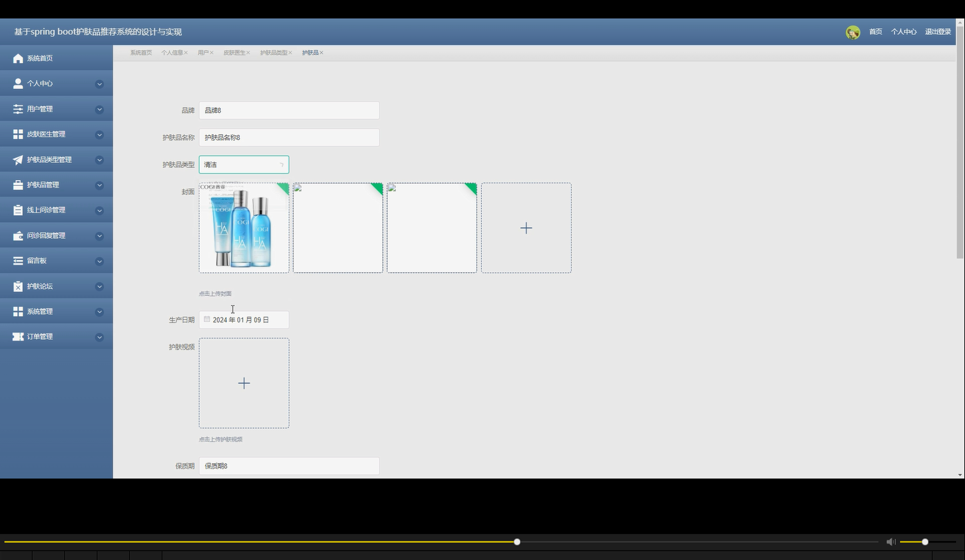
Task: Click the 订单管理 cart icon
Action: [17, 336]
